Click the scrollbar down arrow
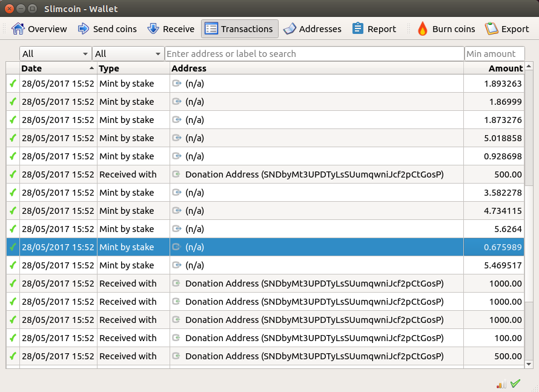This screenshot has width=539, height=392. tap(529, 364)
